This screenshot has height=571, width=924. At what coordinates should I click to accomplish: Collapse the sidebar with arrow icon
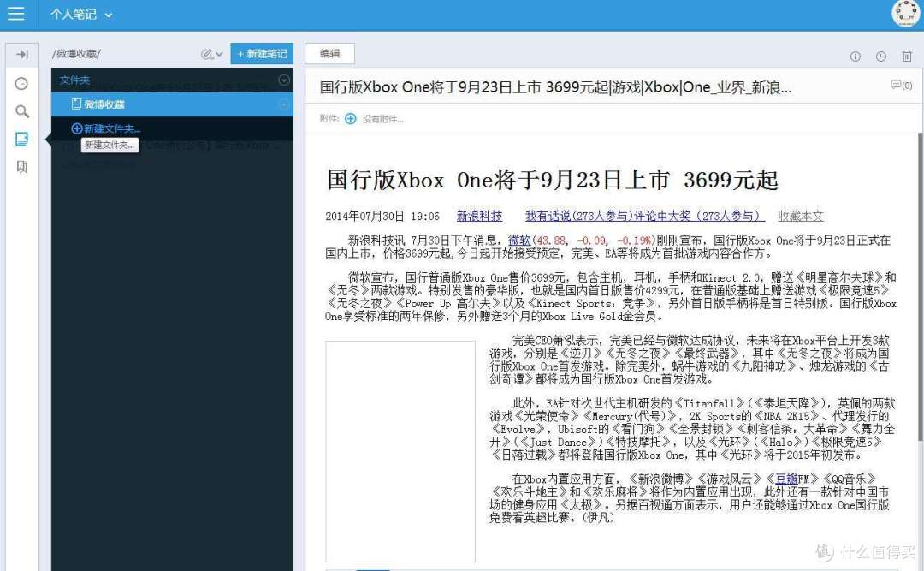(x=22, y=54)
